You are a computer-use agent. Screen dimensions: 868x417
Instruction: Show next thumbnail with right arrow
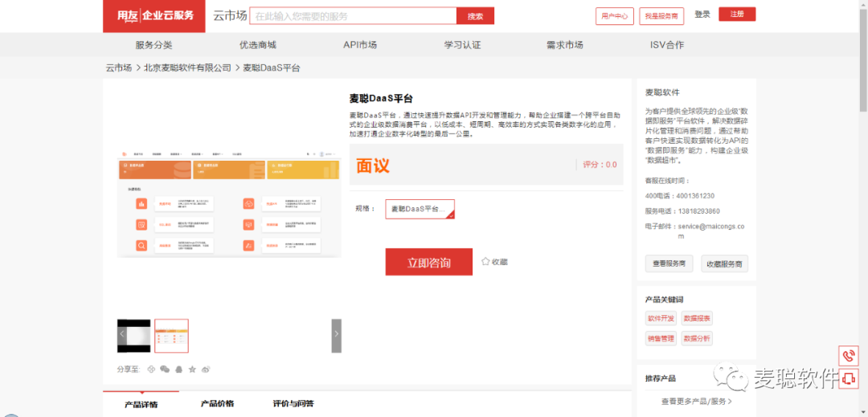336,336
